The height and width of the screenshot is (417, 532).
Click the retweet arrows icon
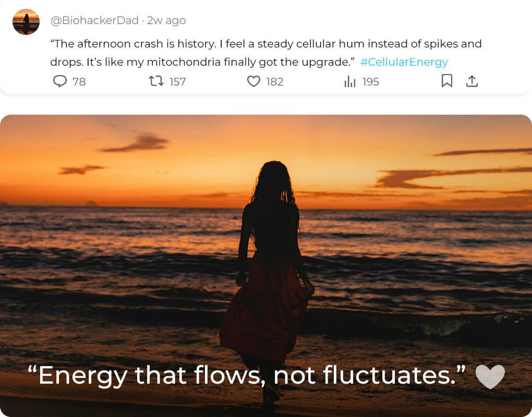coord(156,81)
